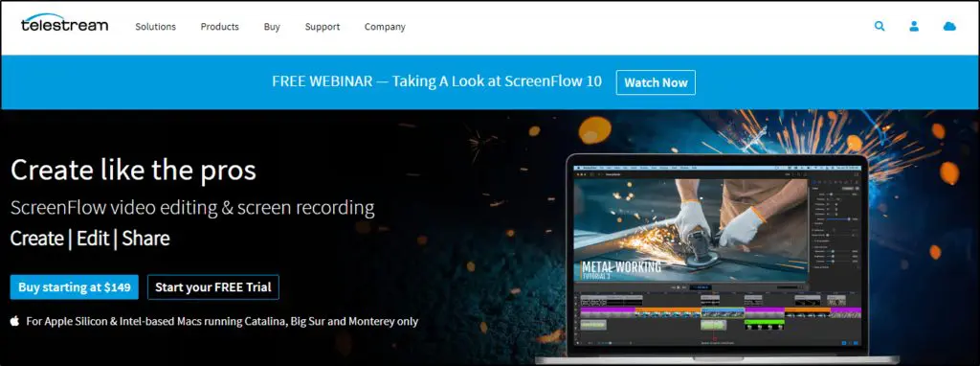Open the user account icon
Image resolution: width=980 pixels, height=366 pixels.
(x=914, y=26)
